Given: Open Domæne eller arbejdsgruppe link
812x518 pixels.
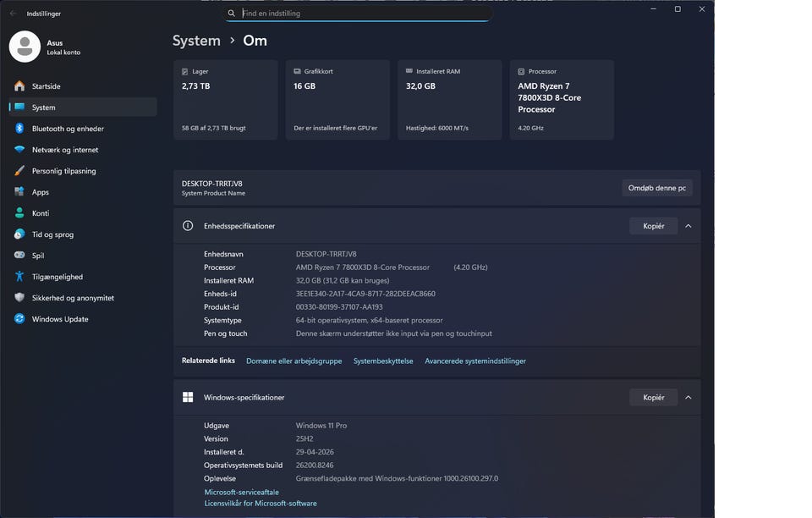Looking at the screenshot, I should tap(294, 361).
